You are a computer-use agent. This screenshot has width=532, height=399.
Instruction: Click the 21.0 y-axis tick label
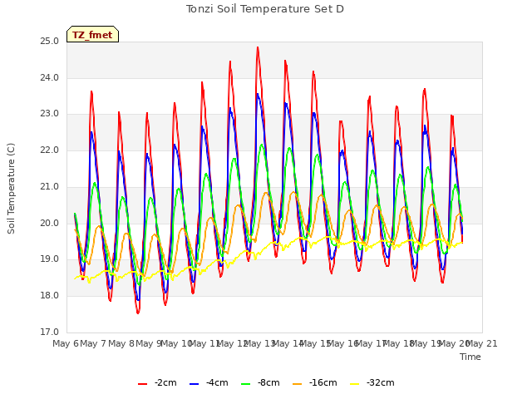(50, 186)
